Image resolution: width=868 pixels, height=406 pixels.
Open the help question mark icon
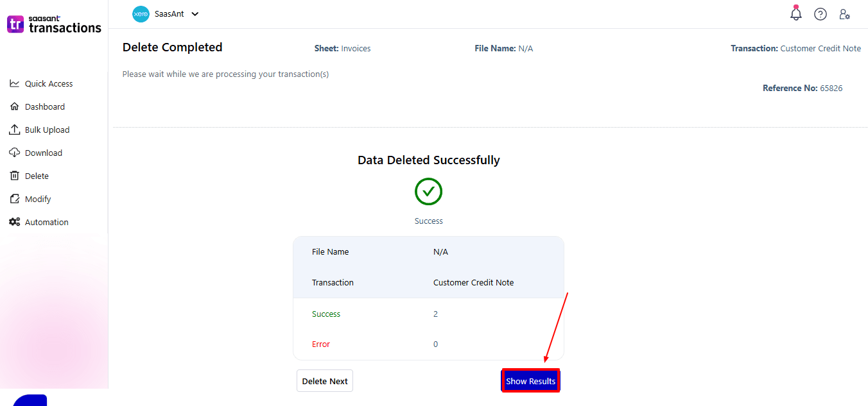[820, 14]
